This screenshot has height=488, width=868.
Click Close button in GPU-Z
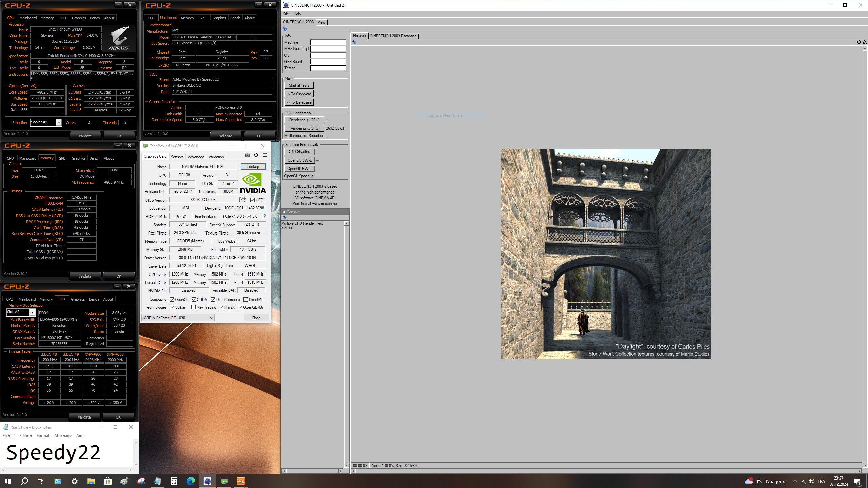[x=256, y=318]
